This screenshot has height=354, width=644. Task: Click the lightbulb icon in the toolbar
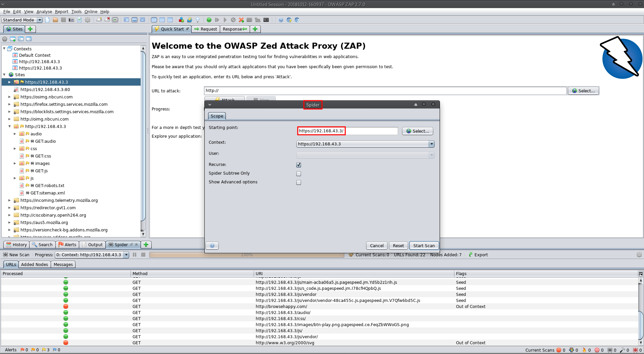tap(198, 20)
